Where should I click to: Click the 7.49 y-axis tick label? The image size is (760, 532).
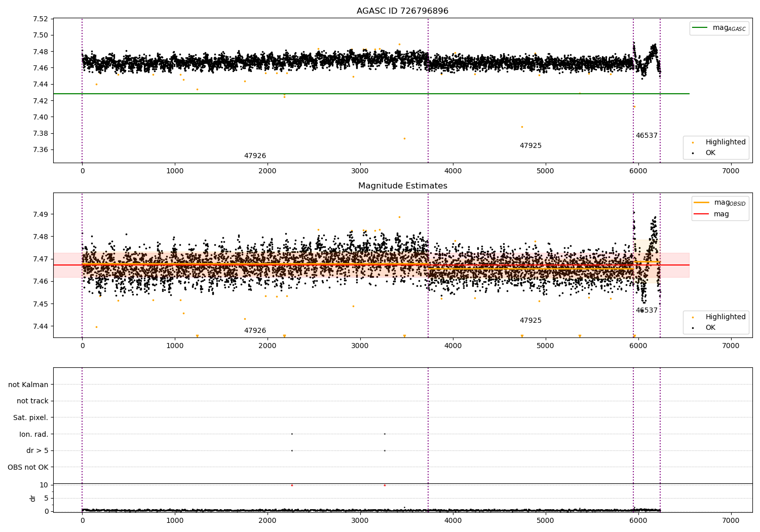click(x=40, y=214)
